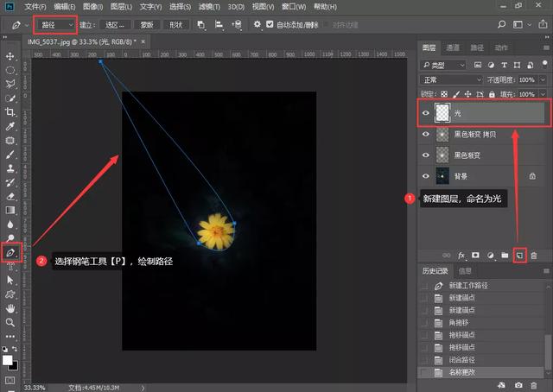
Task: Select the Polygonal Lasso tool
Action: [10, 84]
